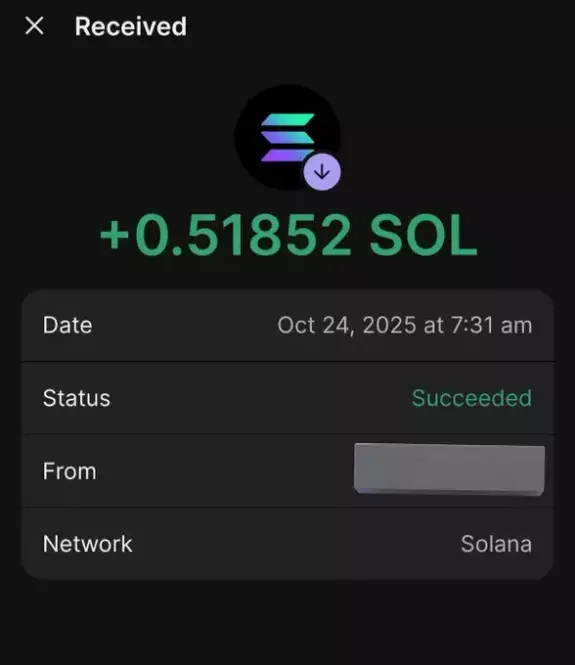Close the Received transaction details
Viewport: 575px width, 665px height.
(x=34, y=26)
